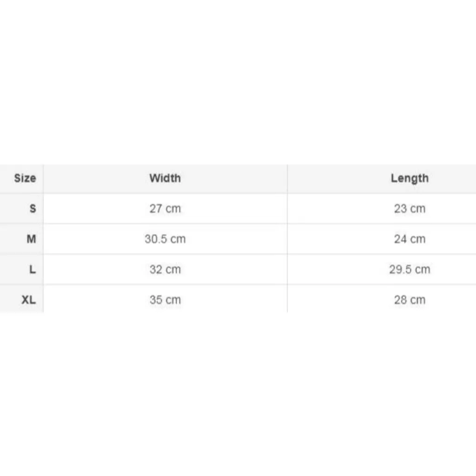Click the 30.5 cm width cell
This screenshot has height=476, width=476.
click(165, 239)
